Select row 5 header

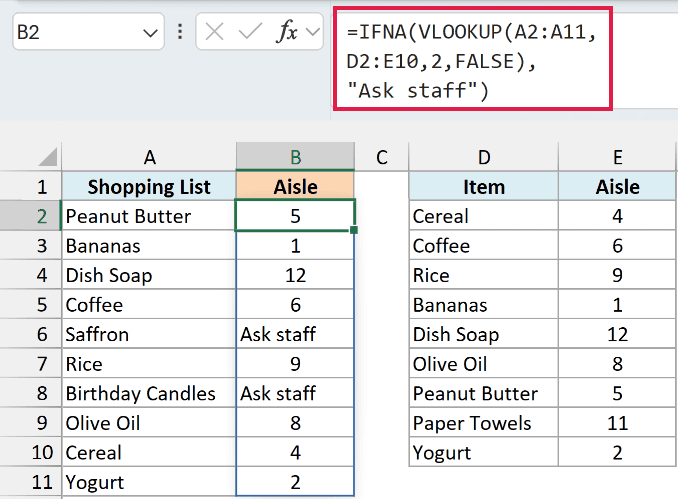point(30,304)
